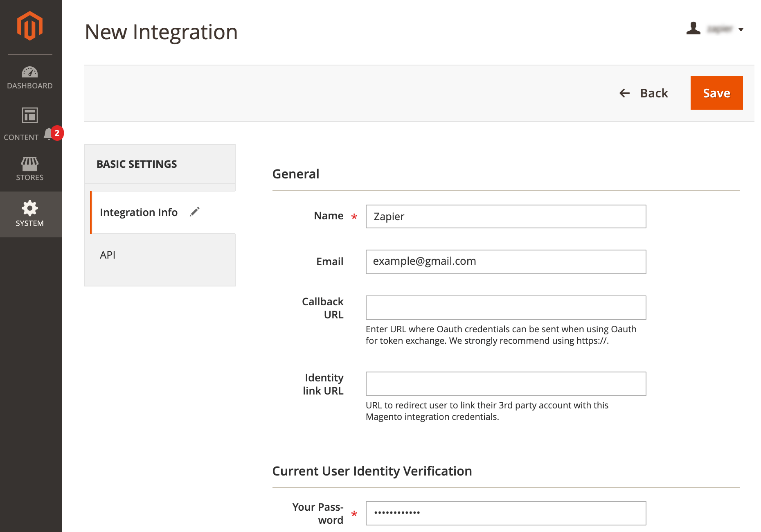Click the Email field with example@gmail.com
This screenshot has width=761, height=532.
506,262
